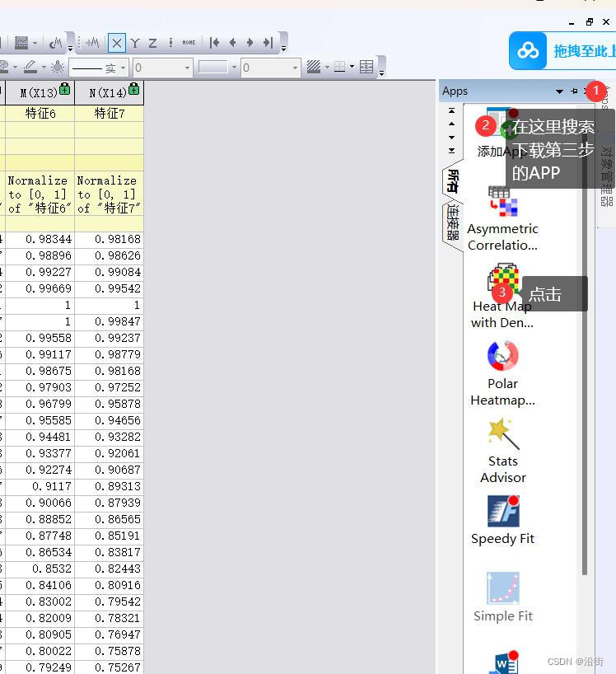Open the 对象管理器 side tab
The image size is (616, 674).
[x=606, y=176]
